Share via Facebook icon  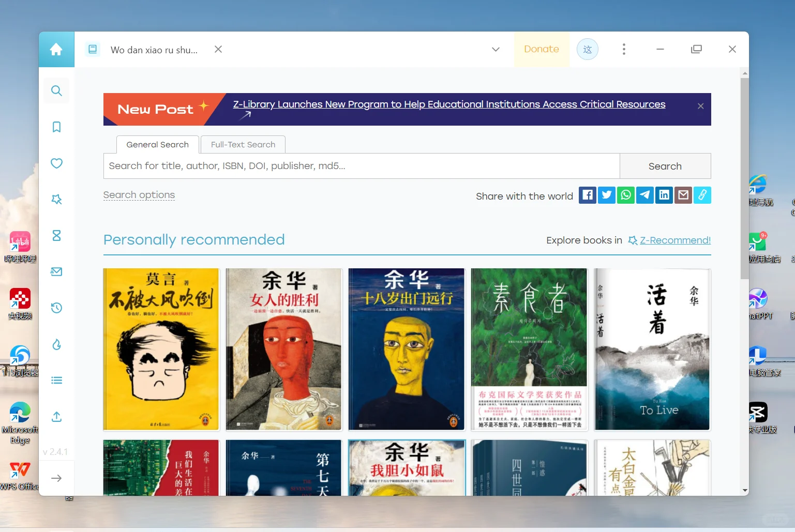tap(588, 195)
